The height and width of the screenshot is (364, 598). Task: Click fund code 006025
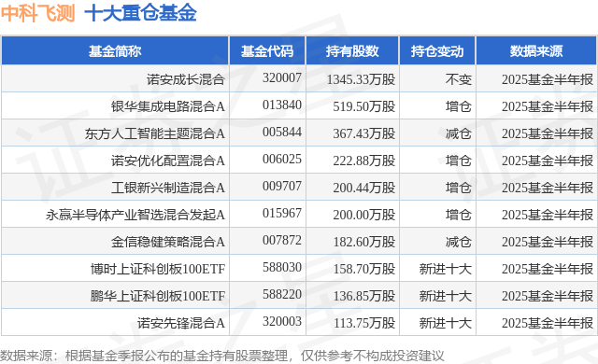pos(282,159)
